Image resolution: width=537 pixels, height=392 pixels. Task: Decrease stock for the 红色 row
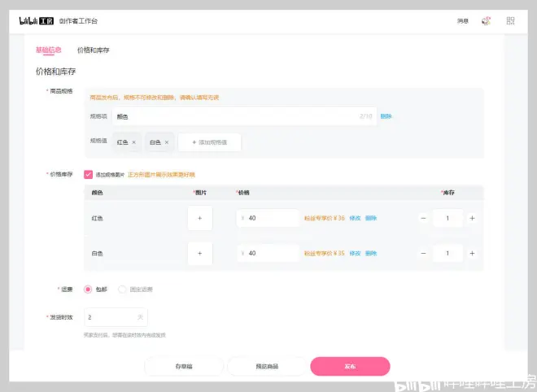point(423,219)
